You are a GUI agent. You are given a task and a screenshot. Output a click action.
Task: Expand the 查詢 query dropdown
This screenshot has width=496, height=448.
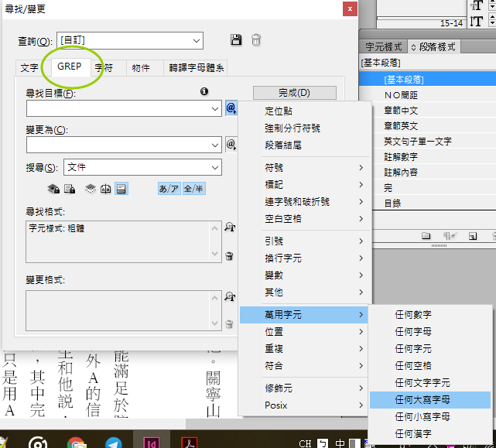coord(195,40)
